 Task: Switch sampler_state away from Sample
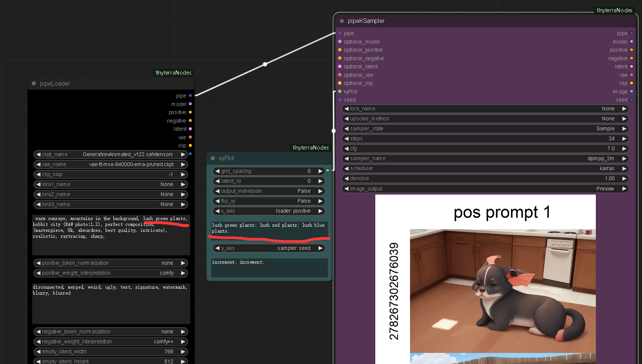(485, 128)
